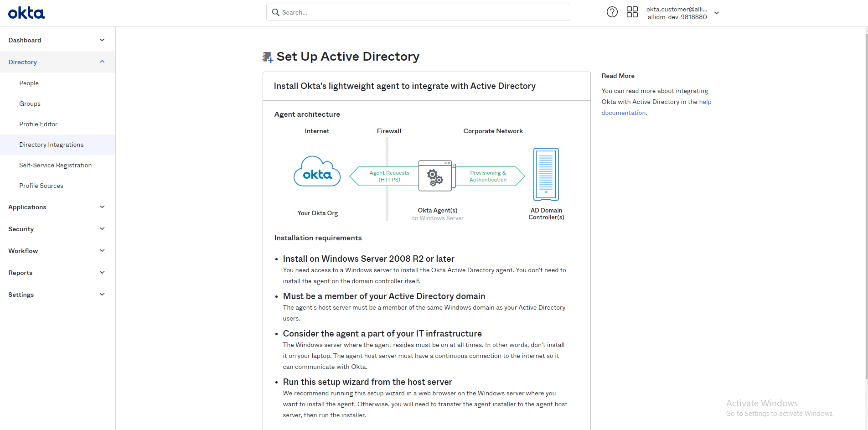The width and height of the screenshot is (868, 430).
Task: Click the 'Install Okta's lightweight agent' panel heading
Action: (x=405, y=86)
